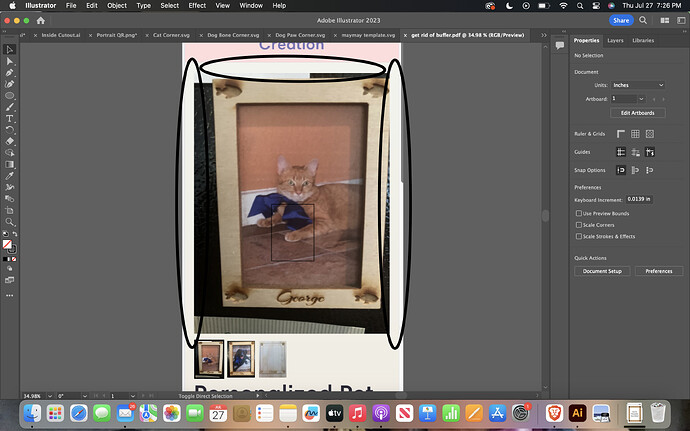Set paint mode to None
This screenshot has width=690, height=431.
(14, 259)
